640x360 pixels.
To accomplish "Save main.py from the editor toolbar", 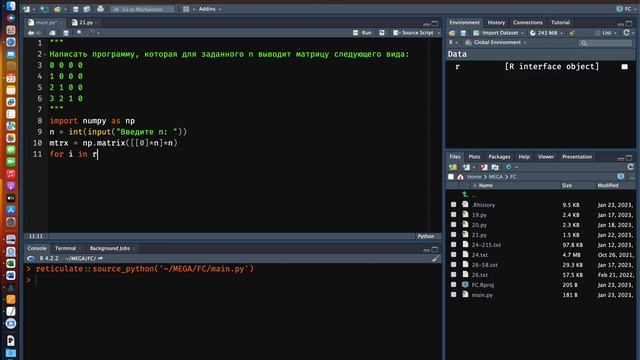I will click(x=66, y=33).
